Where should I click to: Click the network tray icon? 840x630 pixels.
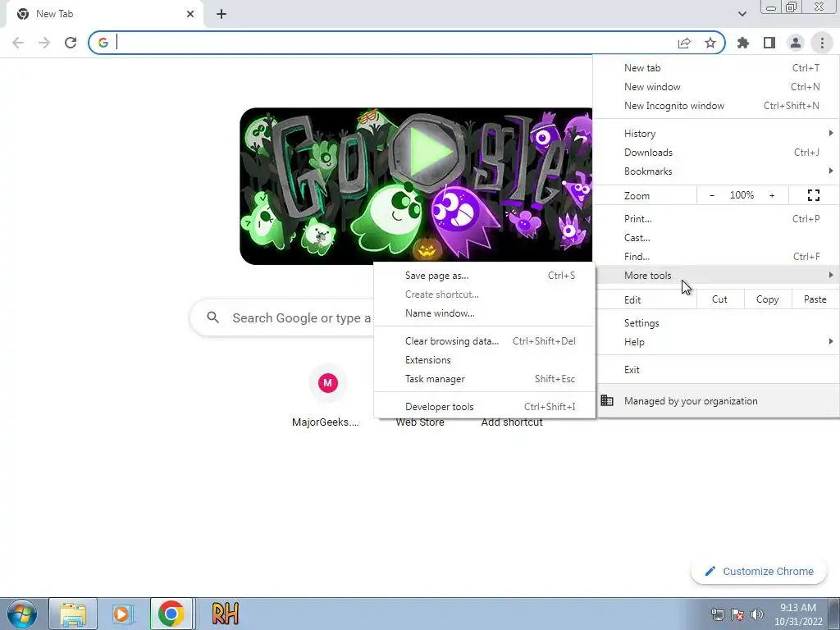point(717,614)
